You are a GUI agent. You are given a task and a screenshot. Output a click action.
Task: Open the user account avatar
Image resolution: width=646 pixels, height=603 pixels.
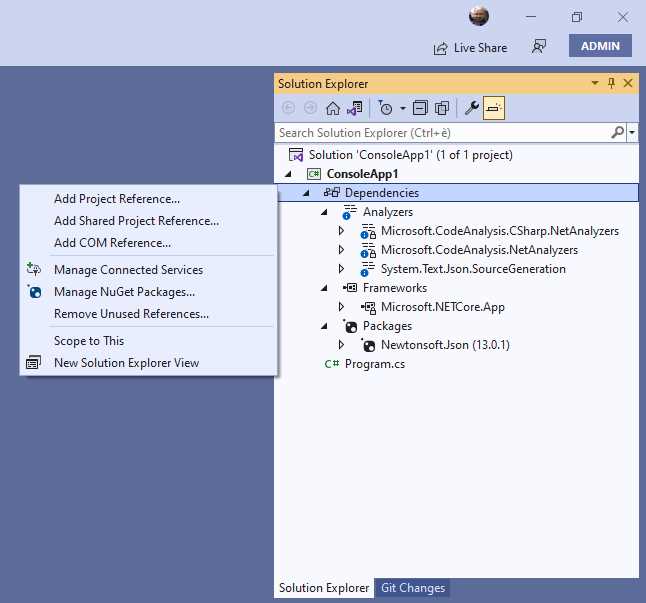coord(479,16)
